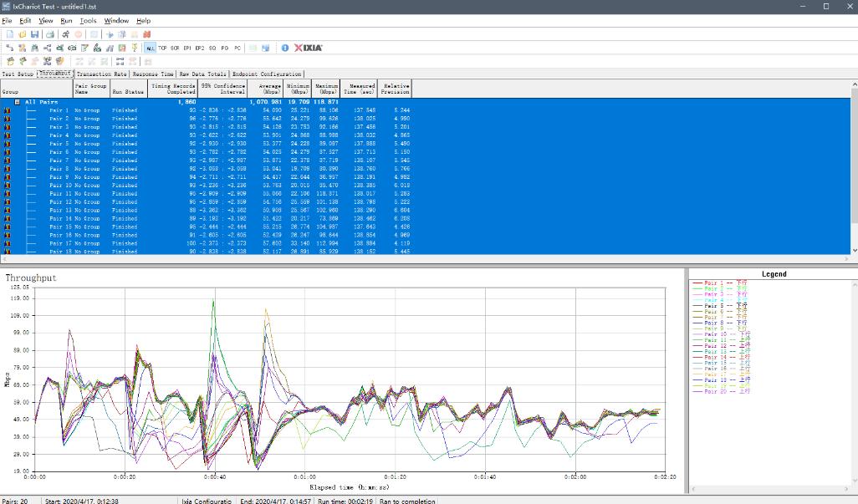Image resolution: width=858 pixels, height=504 pixels.
Task: Click the Print icon in toolbar
Action: (49, 34)
